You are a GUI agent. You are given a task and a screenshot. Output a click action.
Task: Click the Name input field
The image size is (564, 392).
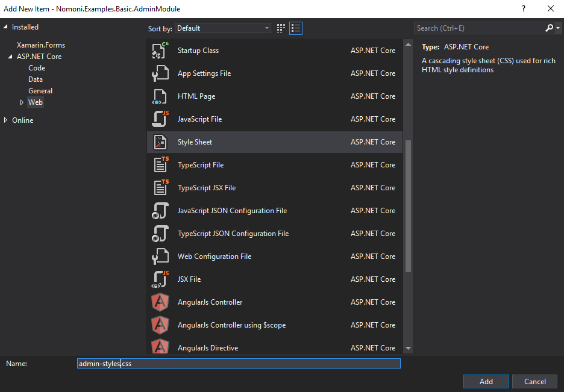[239, 364]
